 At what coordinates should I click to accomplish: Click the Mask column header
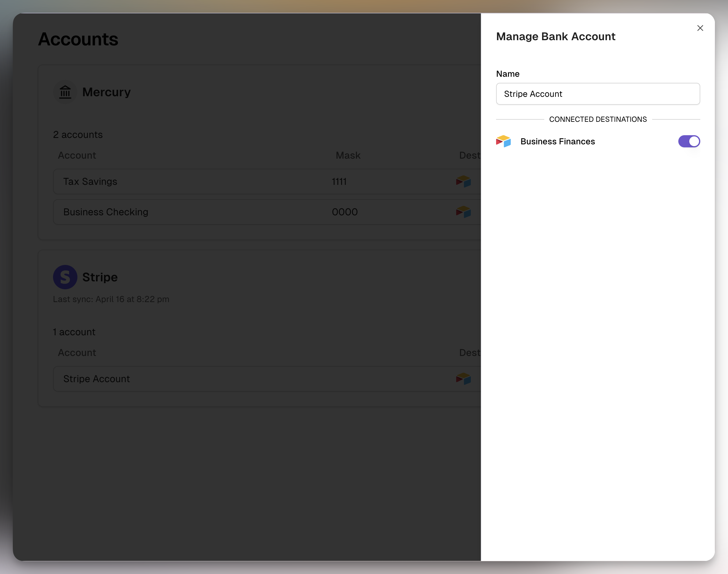[348, 155]
